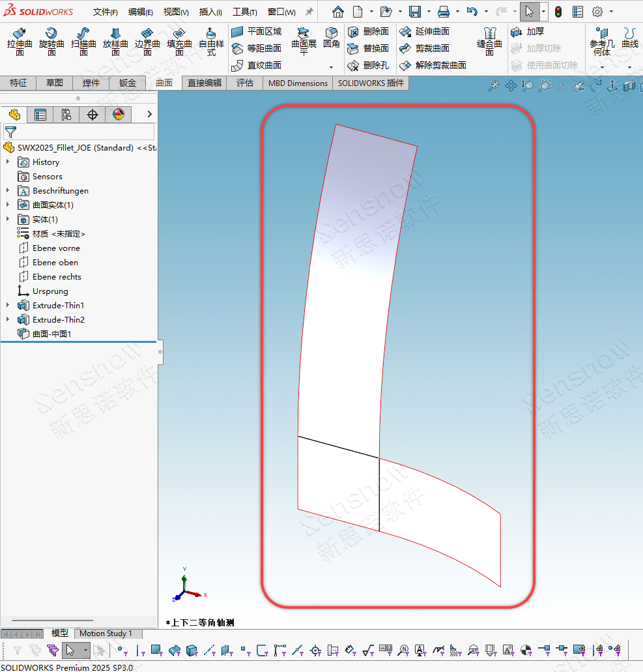Click the feature tree filter field

(x=85, y=132)
